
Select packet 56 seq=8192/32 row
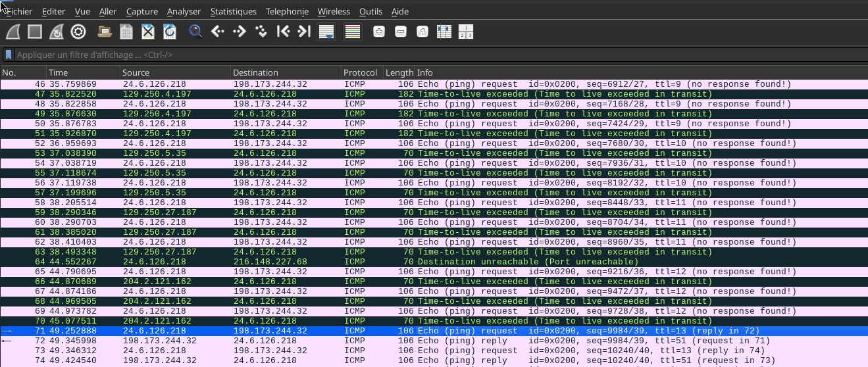point(434,183)
